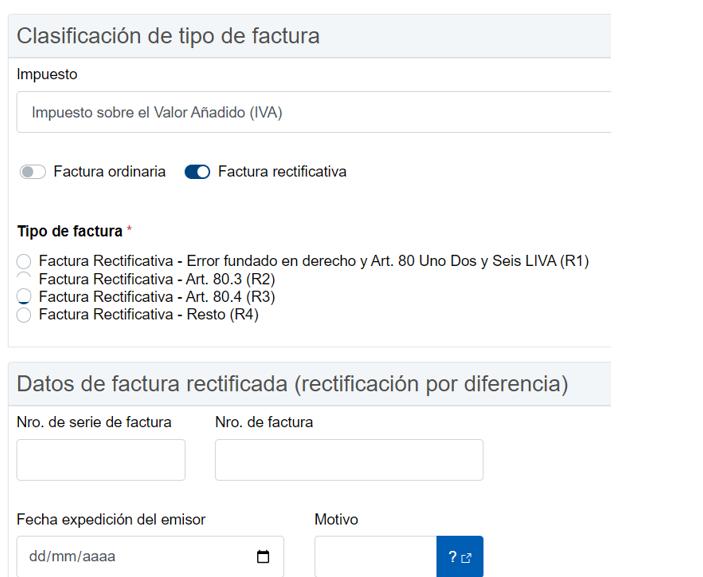Click the Factura ordinaria label
Image resolution: width=703 pixels, height=577 pixels.
point(109,172)
